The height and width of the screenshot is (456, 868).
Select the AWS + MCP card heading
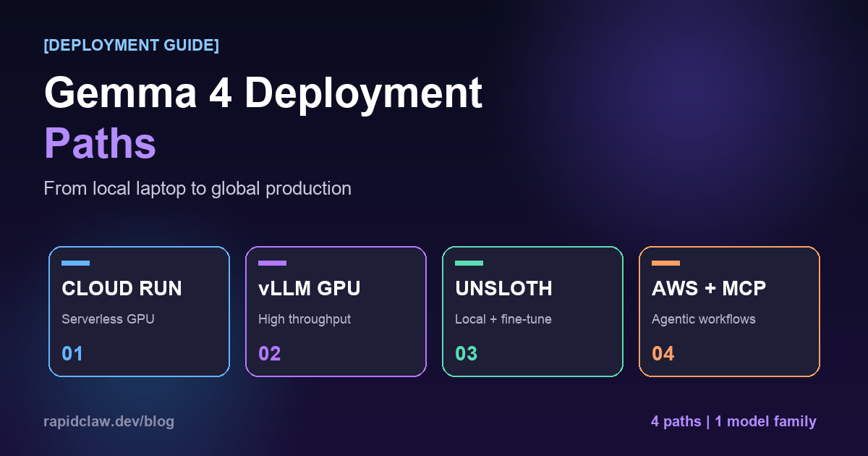(709, 289)
